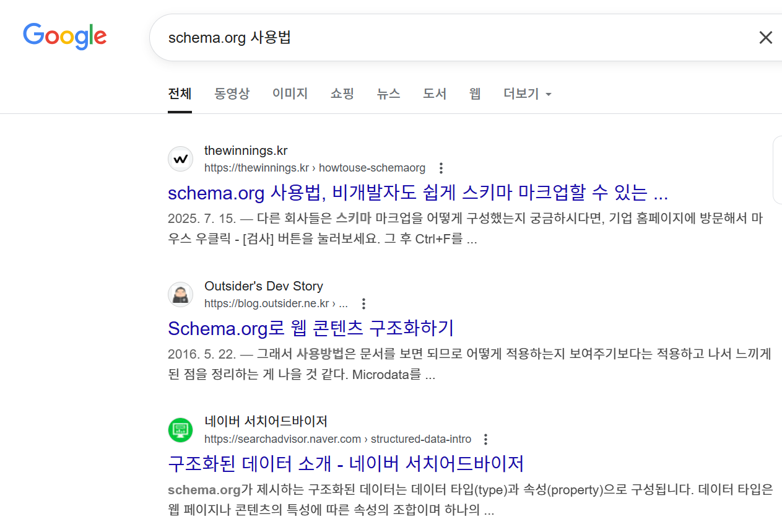The image size is (782, 532).
Task: Select the 웹 tab
Action: pyautogui.click(x=475, y=94)
